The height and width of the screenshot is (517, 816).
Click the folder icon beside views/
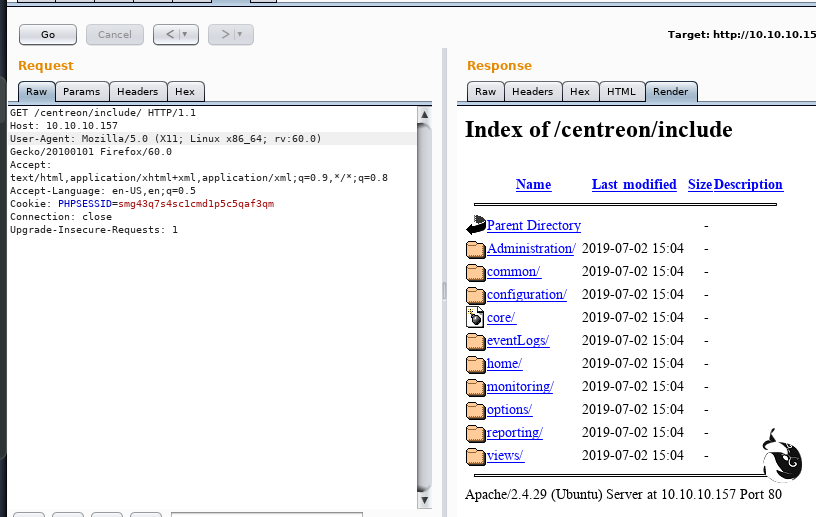(x=475, y=456)
